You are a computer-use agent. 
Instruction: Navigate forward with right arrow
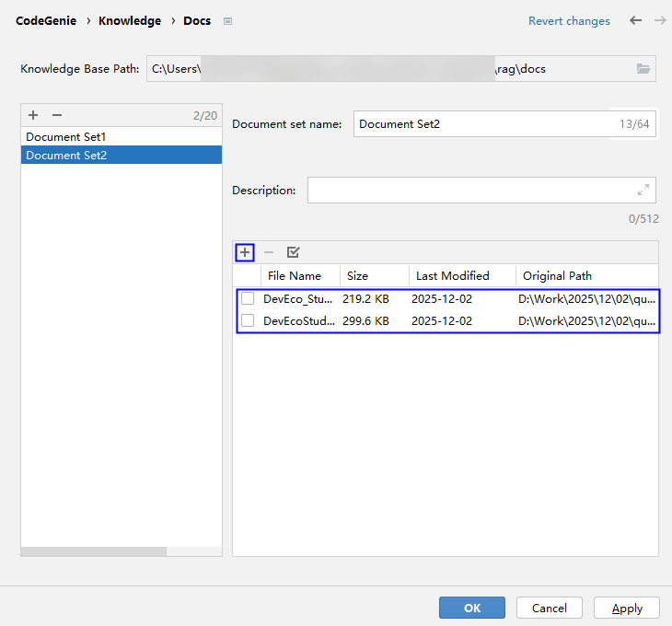[660, 20]
